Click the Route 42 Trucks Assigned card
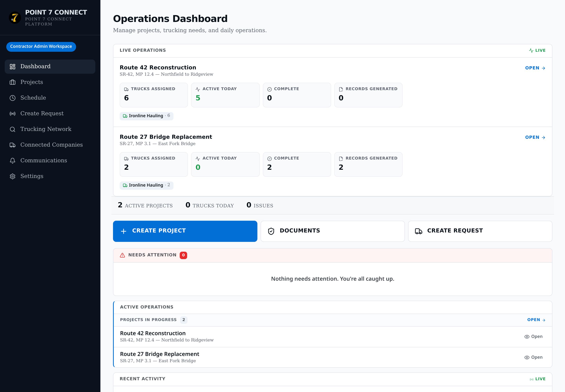Image resolution: width=565 pixels, height=392 pixels. (154, 95)
